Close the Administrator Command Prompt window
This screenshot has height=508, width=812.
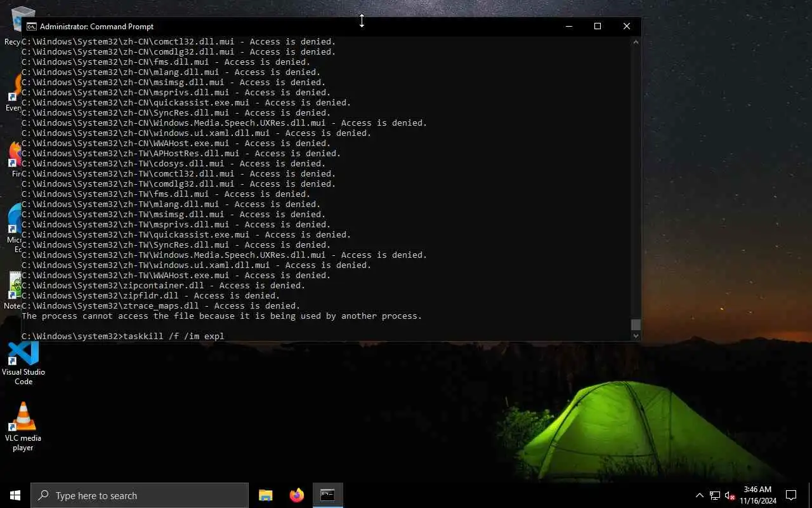626,26
